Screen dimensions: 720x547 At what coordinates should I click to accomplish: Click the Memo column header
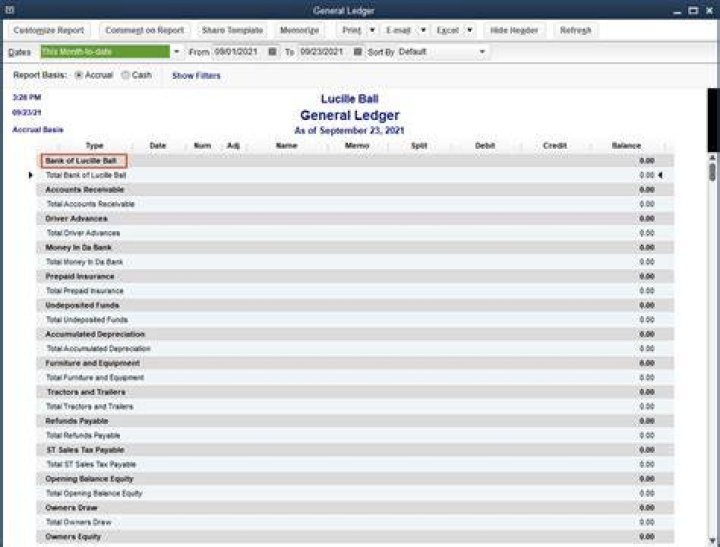pos(357,146)
